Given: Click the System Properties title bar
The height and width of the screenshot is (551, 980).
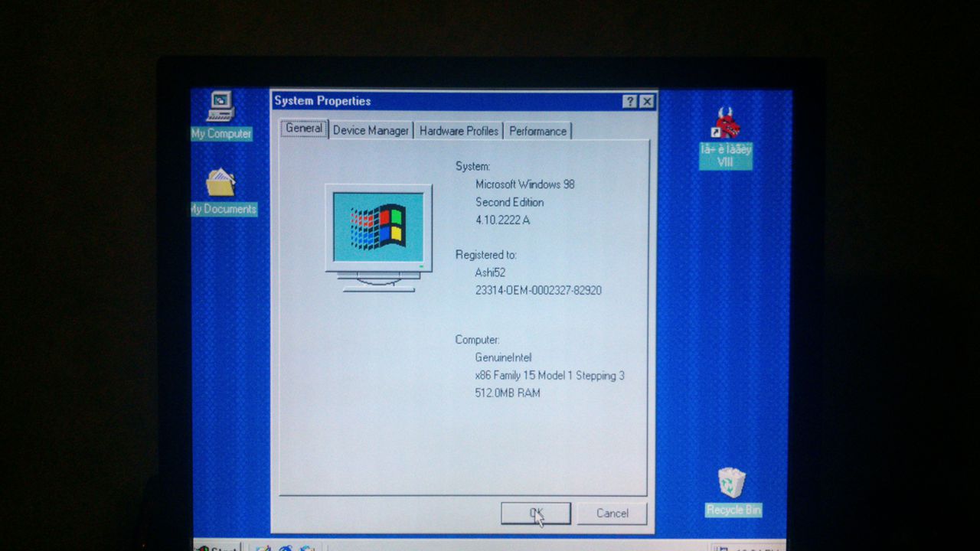Looking at the screenshot, I should [x=463, y=101].
